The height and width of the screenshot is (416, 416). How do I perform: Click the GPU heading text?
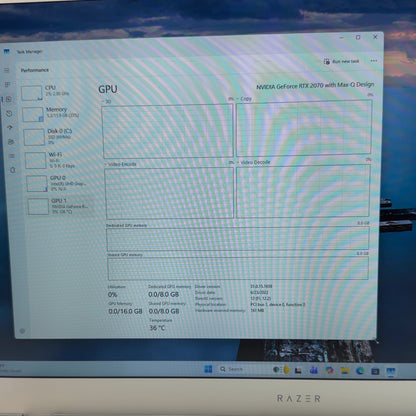coord(108,89)
